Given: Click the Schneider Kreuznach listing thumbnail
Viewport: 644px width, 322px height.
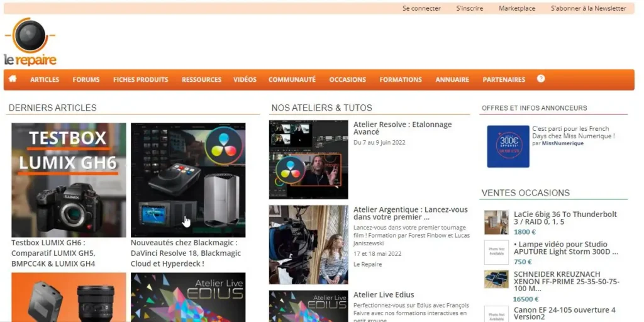Looking at the screenshot, I should (x=496, y=279).
